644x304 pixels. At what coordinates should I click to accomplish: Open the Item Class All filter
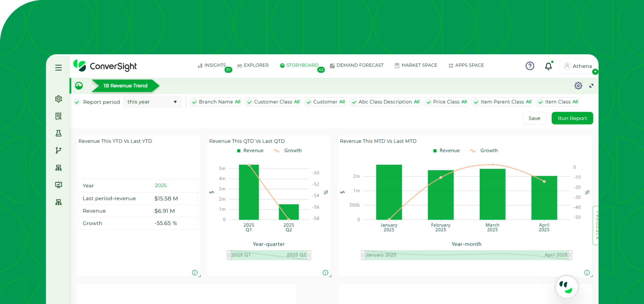pyautogui.click(x=558, y=102)
